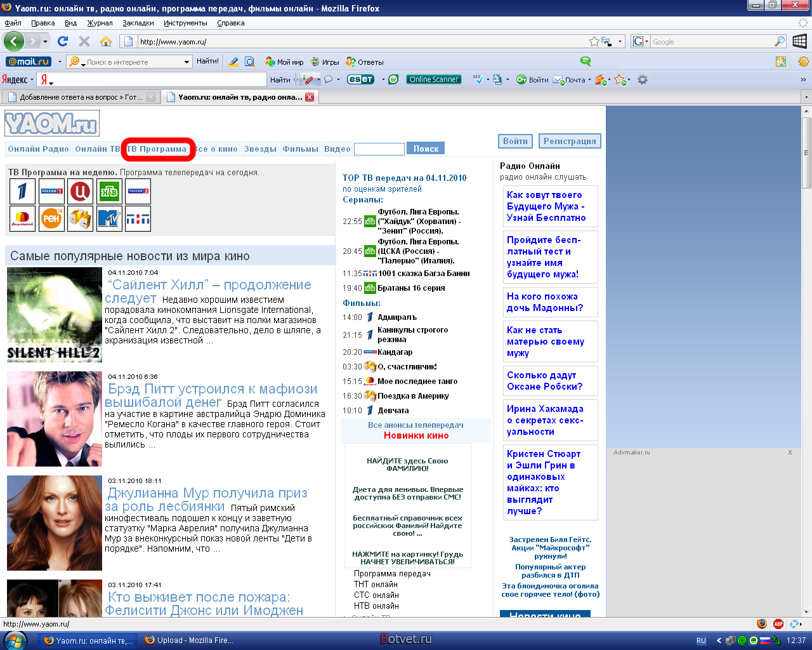Open the list all tabs dropdown
Image resolution: width=812 pixels, height=650 pixels.
coord(806,97)
